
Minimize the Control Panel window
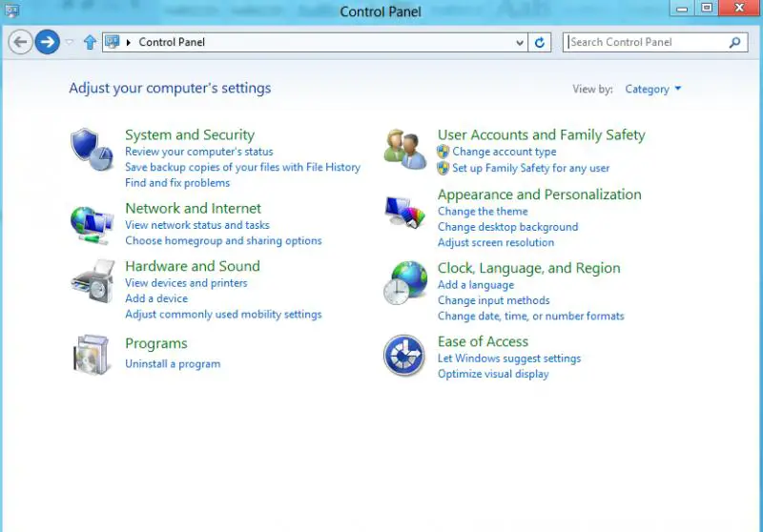[682, 9]
